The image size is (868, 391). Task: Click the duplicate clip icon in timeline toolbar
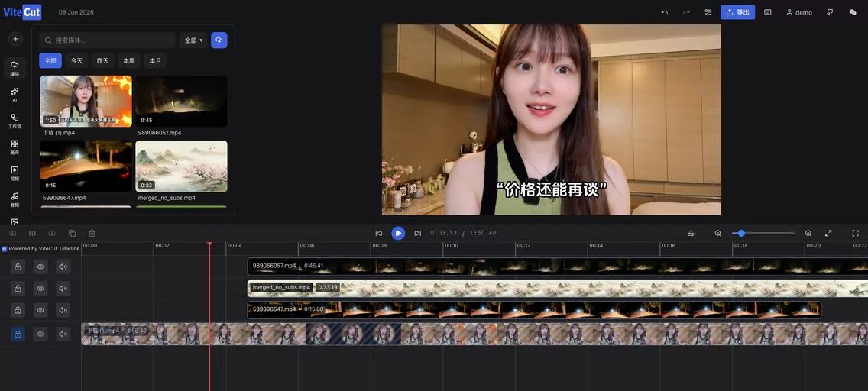[72, 234]
